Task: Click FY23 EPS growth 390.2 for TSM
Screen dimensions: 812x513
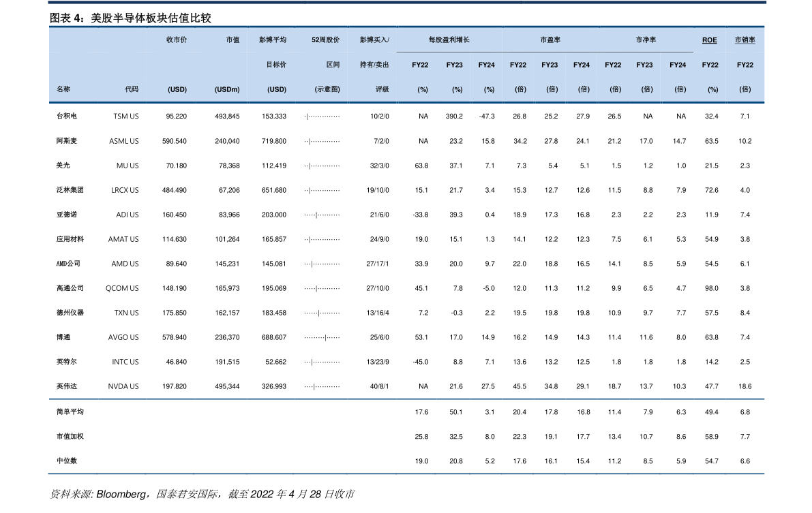Action: coord(454,116)
